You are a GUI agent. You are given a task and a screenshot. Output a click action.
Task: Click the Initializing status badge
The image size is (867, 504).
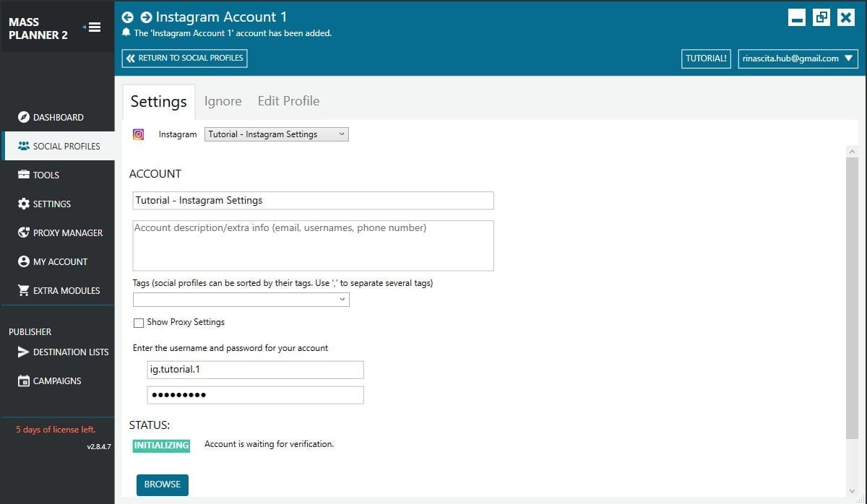pos(161,446)
